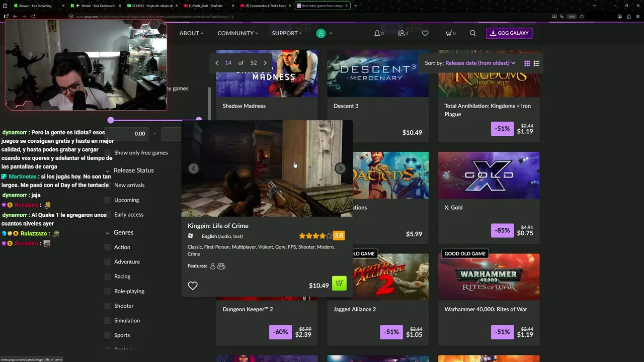Expand the SUPPORT menu
This screenshot has height=362, width=644.
[287, 33]
